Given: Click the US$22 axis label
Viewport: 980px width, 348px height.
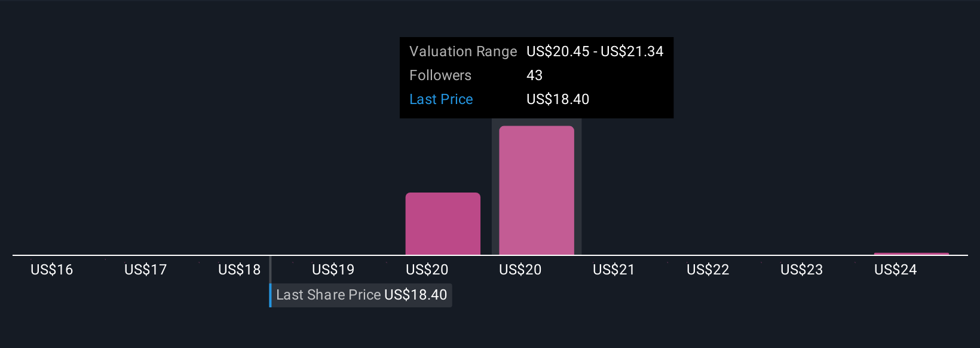Looking at the screenshot, I should pyautogui.click(x=708, y=270).
